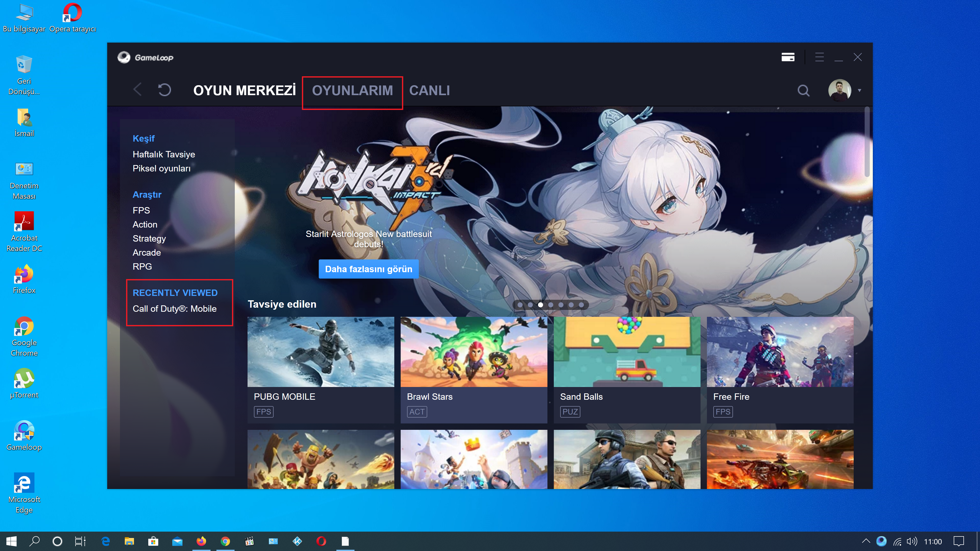This screenshot has width=980, height=551.
Task: Click Daha fazlasını görün button
Action: click(x=368, y=269)
